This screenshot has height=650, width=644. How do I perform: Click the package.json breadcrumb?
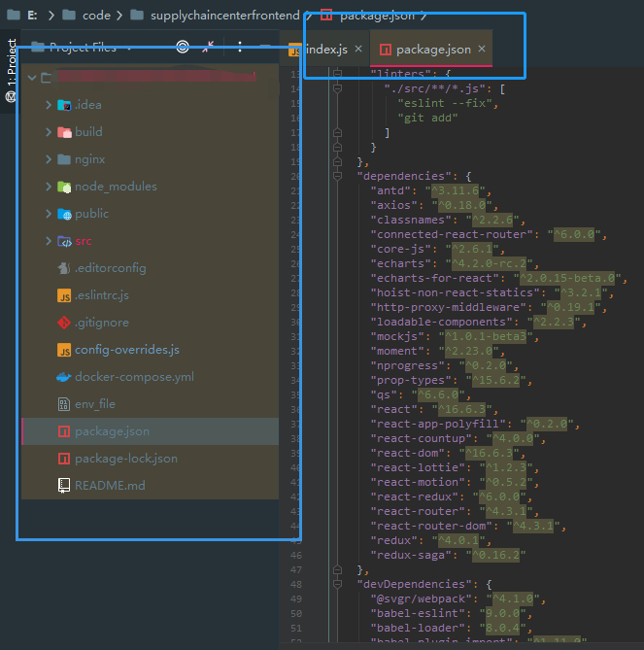(x=377, y=16)
